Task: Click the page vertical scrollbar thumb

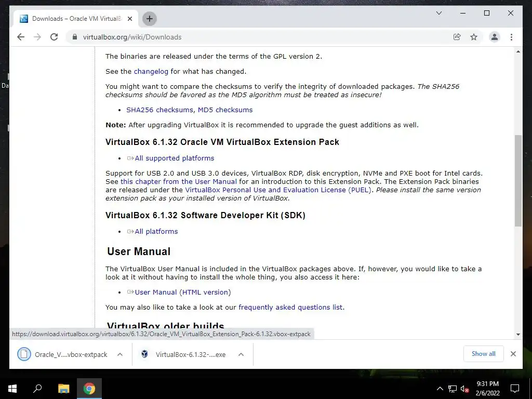Action: click(518, 180)
